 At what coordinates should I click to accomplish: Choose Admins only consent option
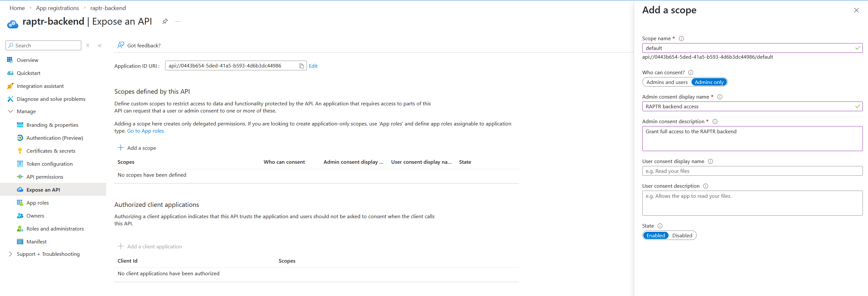coord(709,82)
